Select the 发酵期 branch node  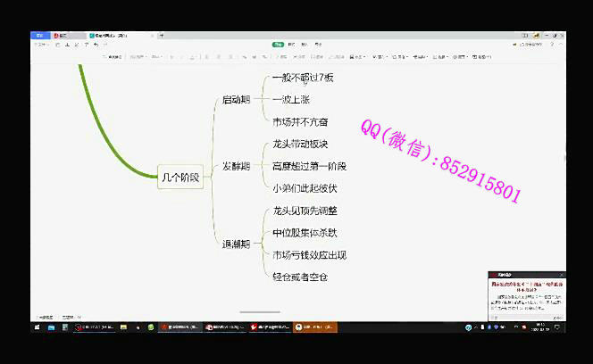tap(237, 166)
